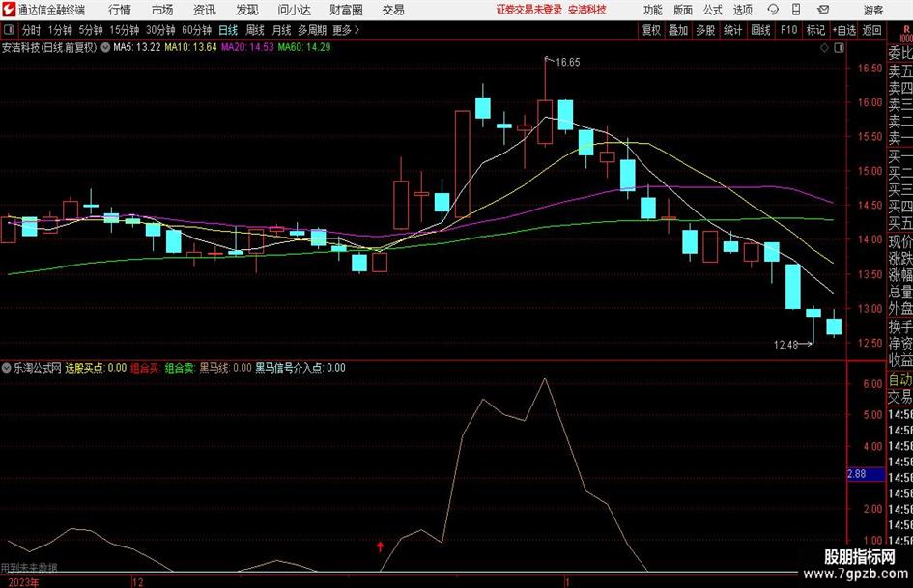This screenshot has height=588, width=913.
Task: Click the green 组合卖 indicator label
Action: pos(180,368)
